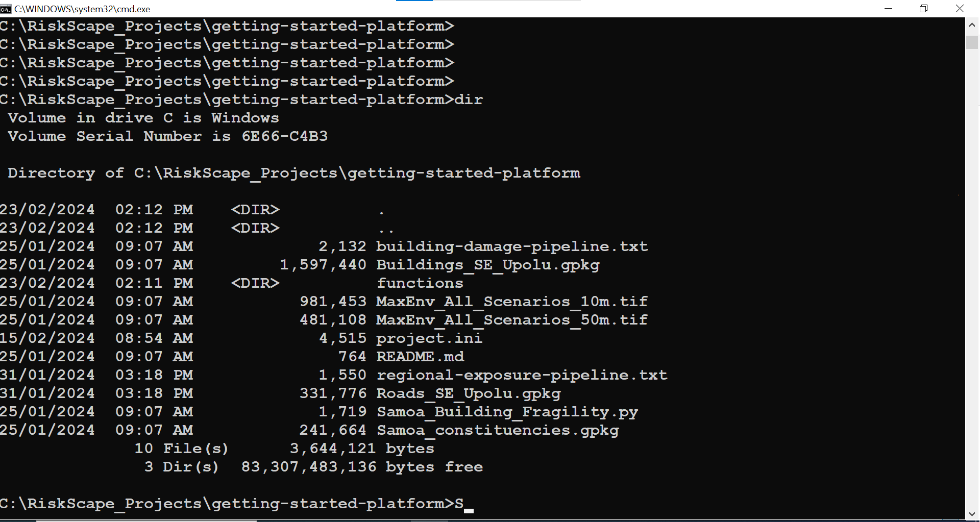Click the file size 1,597,440

(323, 265)
